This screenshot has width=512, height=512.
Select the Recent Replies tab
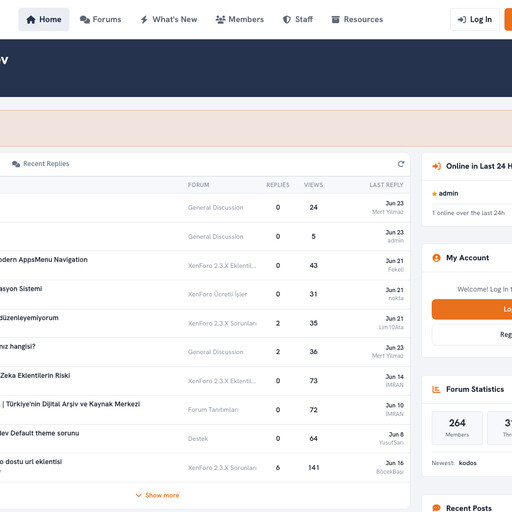(x=41, y=164)
